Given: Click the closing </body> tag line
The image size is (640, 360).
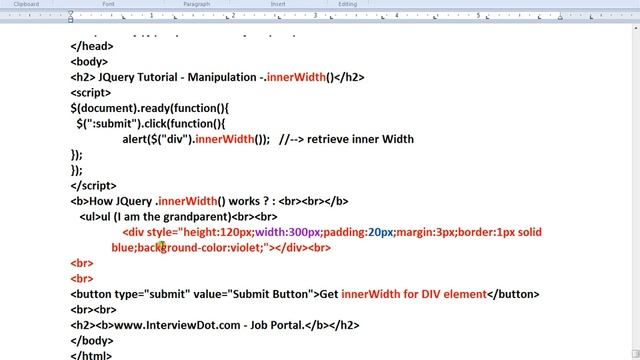Looking at the screenshot, I should (92, 341).
